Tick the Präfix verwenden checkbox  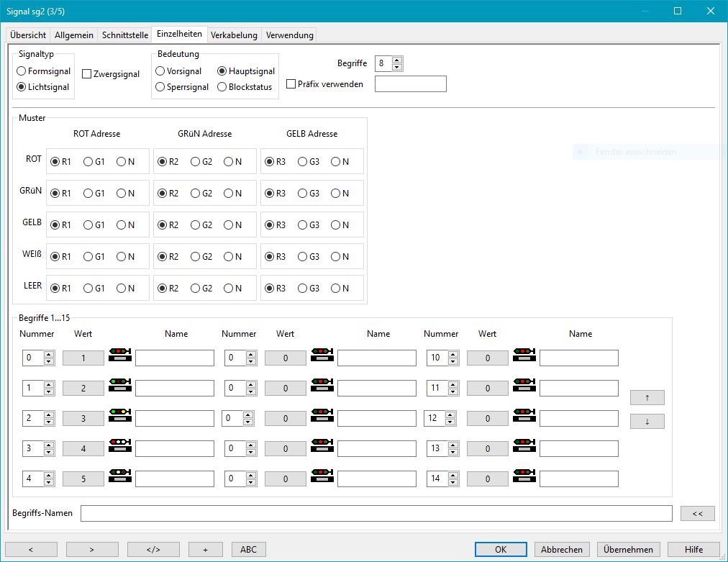(291, 84)
